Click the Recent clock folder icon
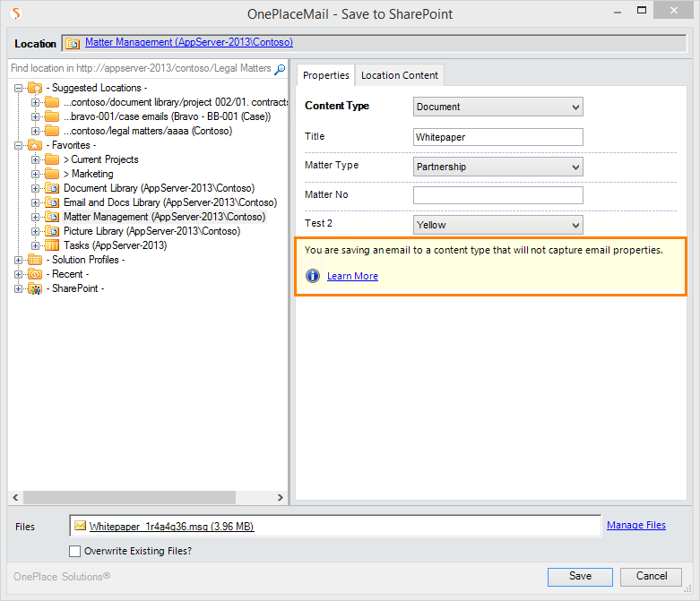This screenshot has height=601, width=700. [35, 274]
